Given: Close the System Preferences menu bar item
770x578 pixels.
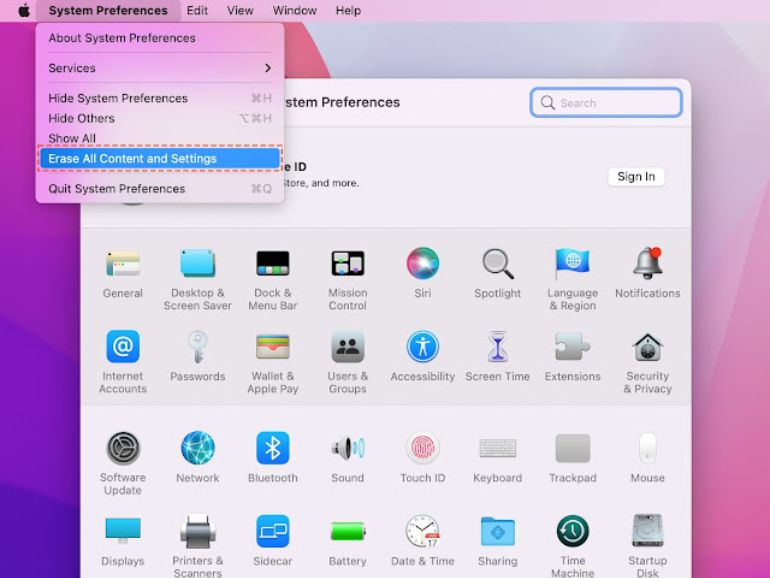Looking at the screenshot, I should point(108,10).
